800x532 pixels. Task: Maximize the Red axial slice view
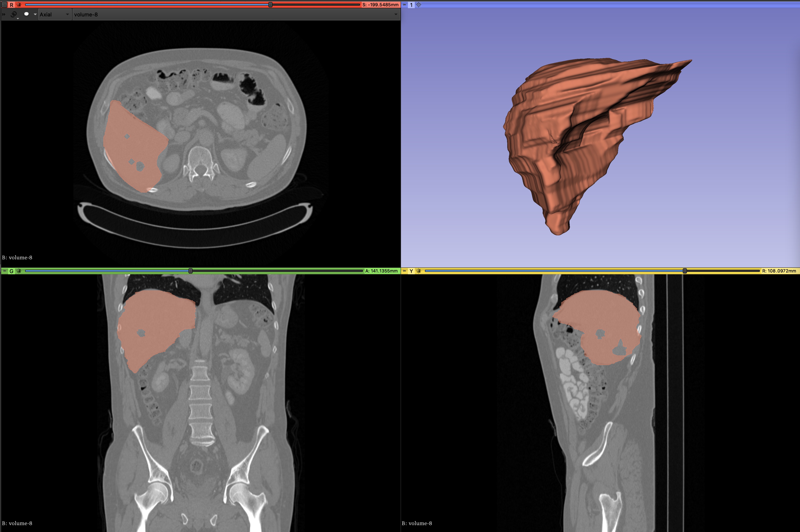(x=19, y=5)
